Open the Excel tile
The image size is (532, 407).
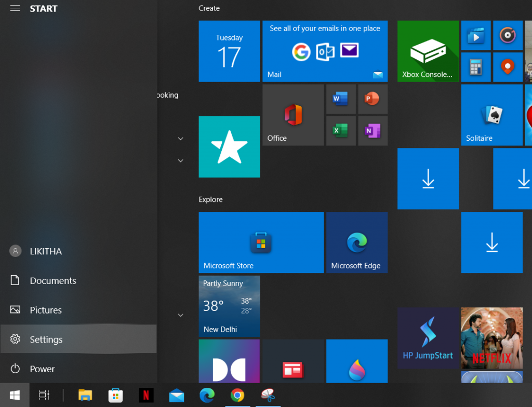pos(340,130)
